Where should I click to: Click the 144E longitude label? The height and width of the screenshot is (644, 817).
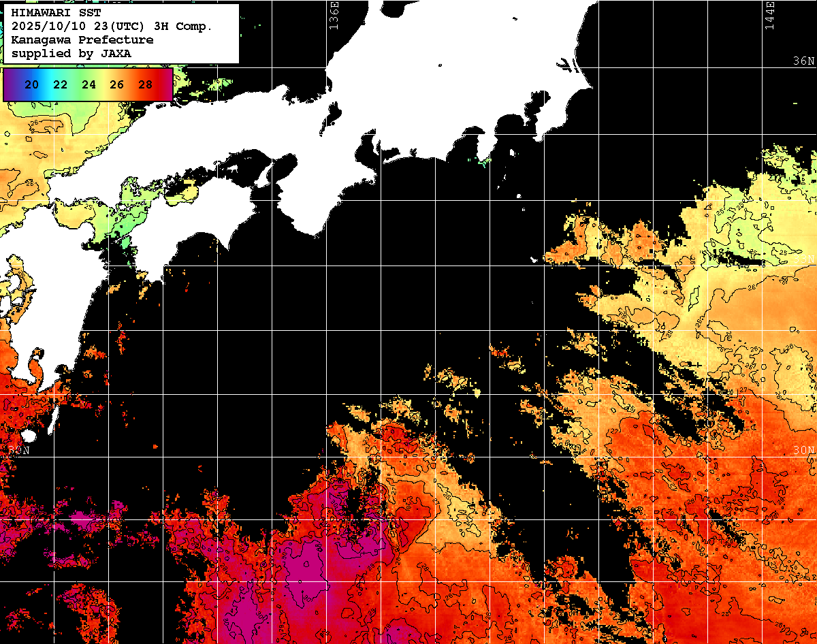(769, 15)
